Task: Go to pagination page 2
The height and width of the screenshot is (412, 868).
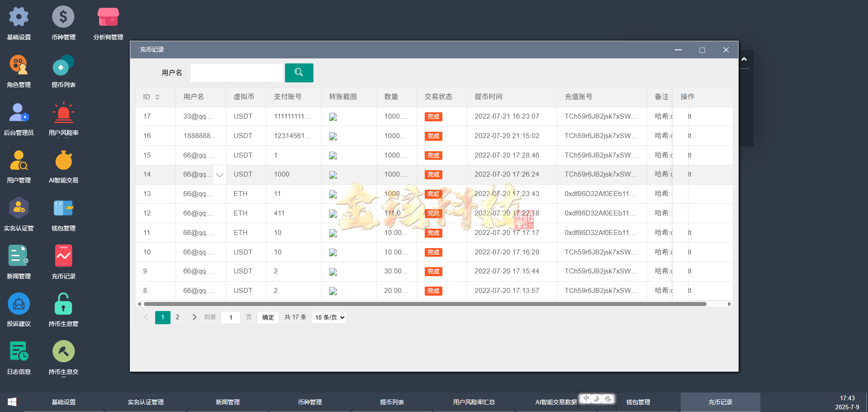Action: pyautogui.click(x=177, y=317)
